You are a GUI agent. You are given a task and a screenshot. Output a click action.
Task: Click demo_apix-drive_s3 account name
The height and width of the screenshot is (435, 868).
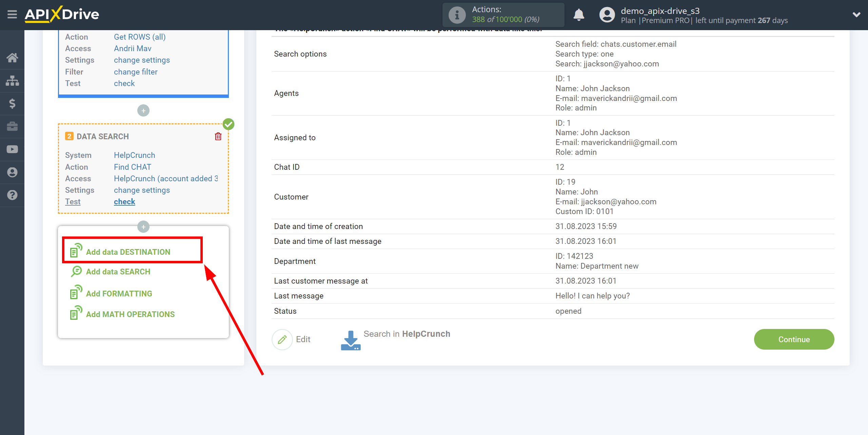[x=660, y=11]
